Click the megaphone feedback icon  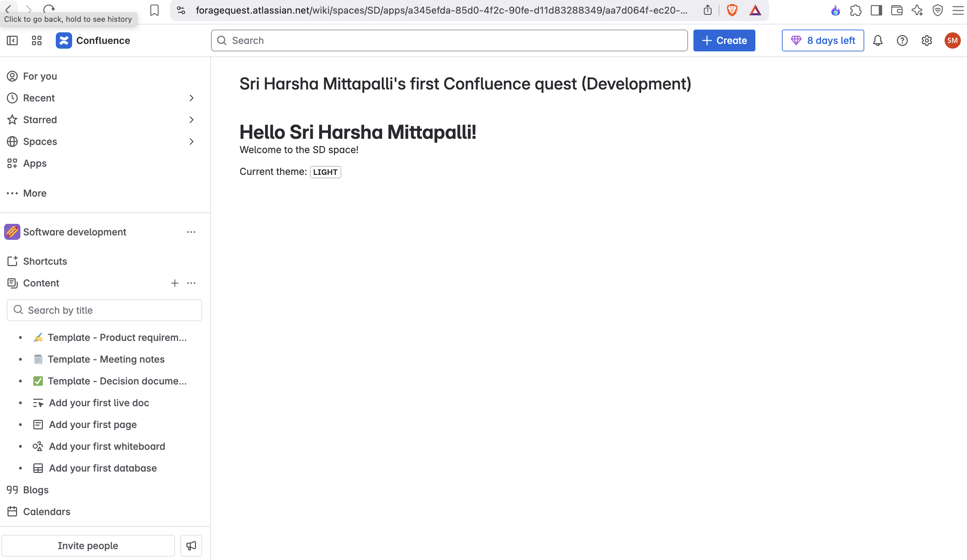tap(191, 545)
